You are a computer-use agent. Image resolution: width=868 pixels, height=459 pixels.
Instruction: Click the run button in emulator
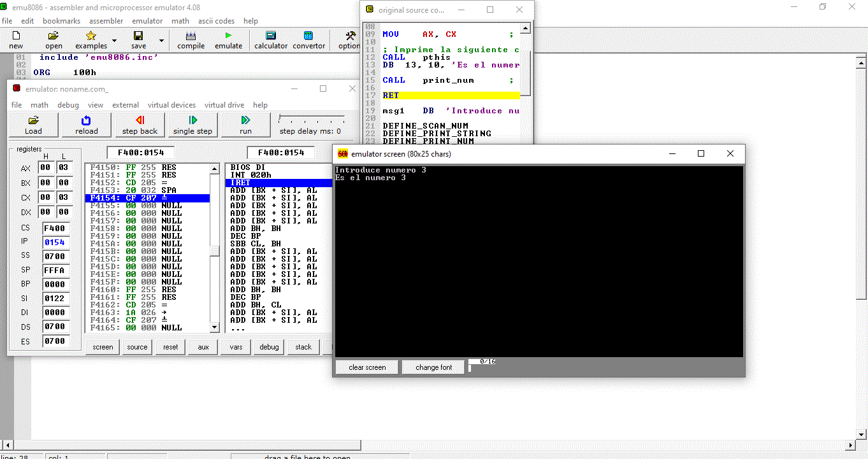click(x=245, y=125)
